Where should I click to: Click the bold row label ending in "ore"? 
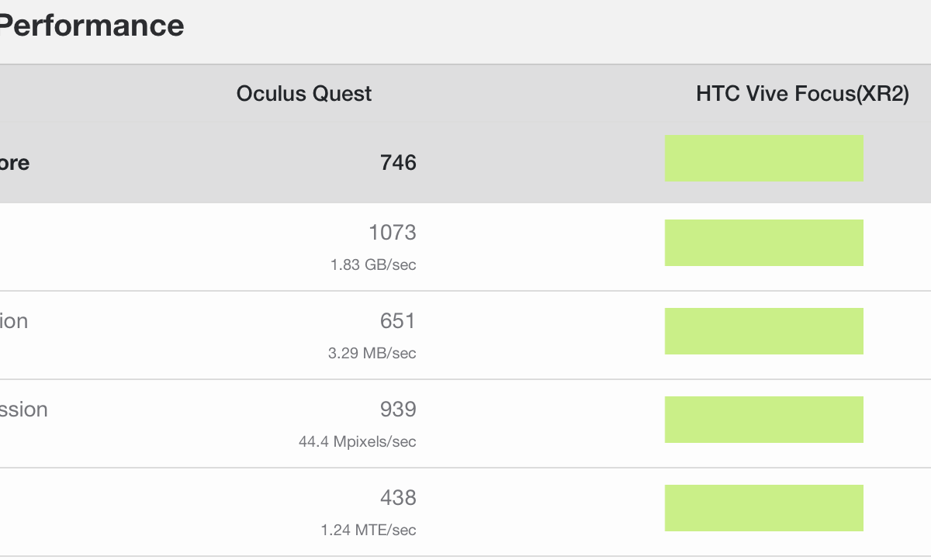coord(15,163)
